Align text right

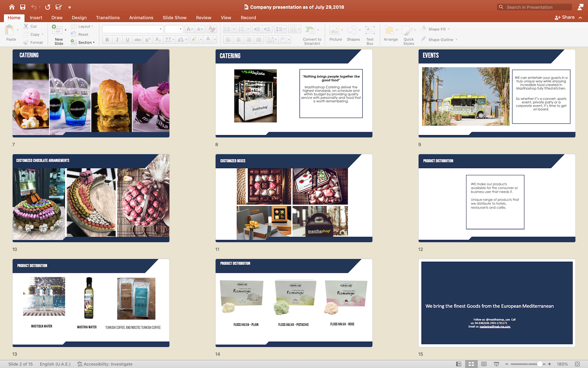click(x=248, y=40)
